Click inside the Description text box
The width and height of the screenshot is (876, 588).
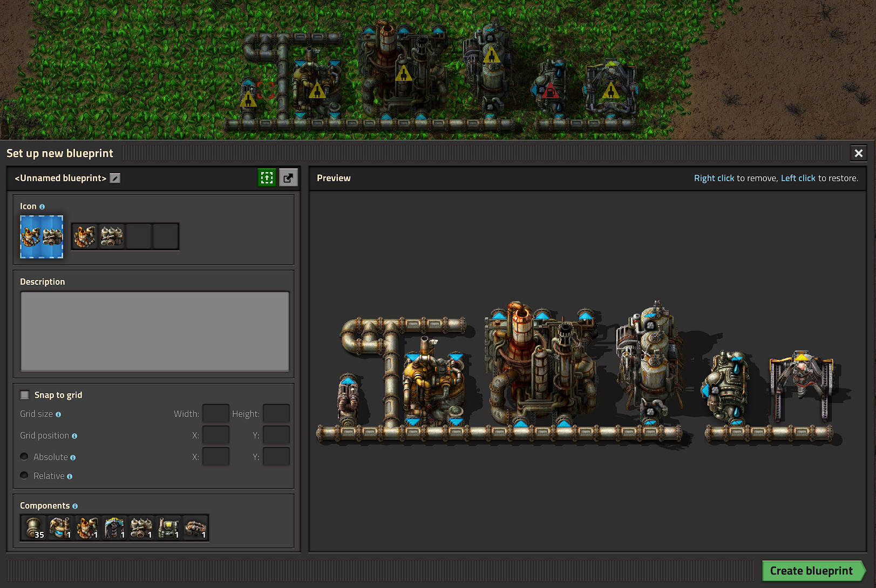[x=155, y=331]
